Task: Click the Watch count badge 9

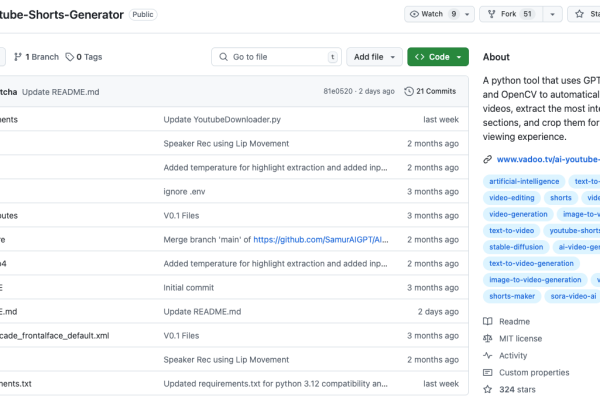Action: point(453,14)
